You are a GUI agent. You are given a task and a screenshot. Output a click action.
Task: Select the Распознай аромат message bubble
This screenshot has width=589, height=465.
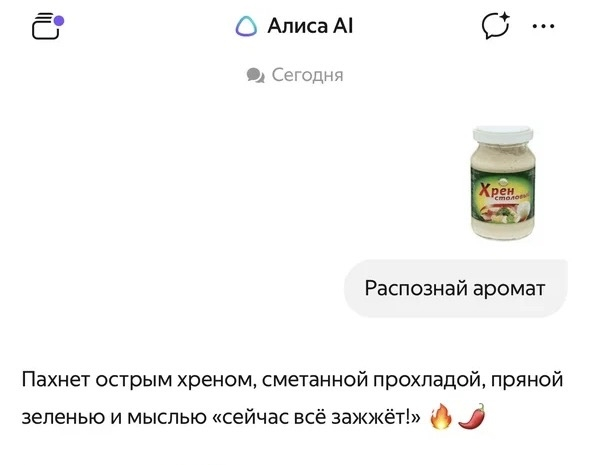click(455, 288)
